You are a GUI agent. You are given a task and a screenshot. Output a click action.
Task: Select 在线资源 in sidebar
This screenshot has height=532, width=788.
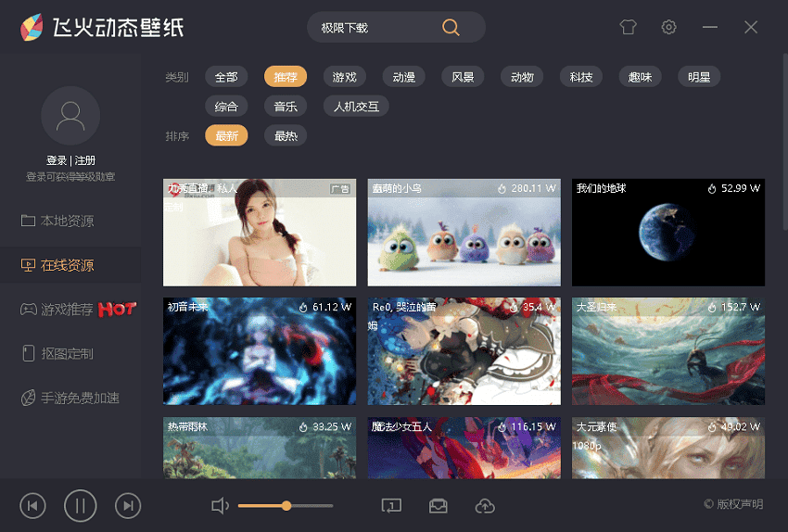70,265
